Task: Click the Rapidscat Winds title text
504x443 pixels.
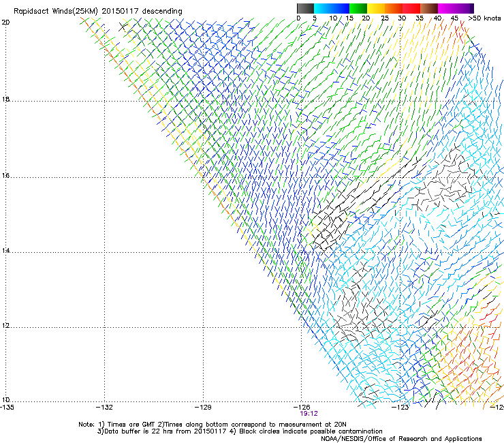Action: 97,12
